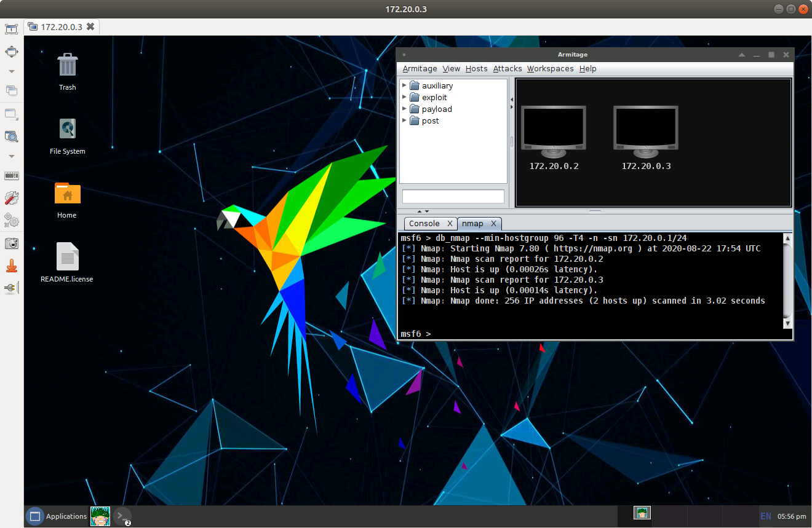
Task: Select the auxiliary folder in module tree
Action: pos(431,86)
